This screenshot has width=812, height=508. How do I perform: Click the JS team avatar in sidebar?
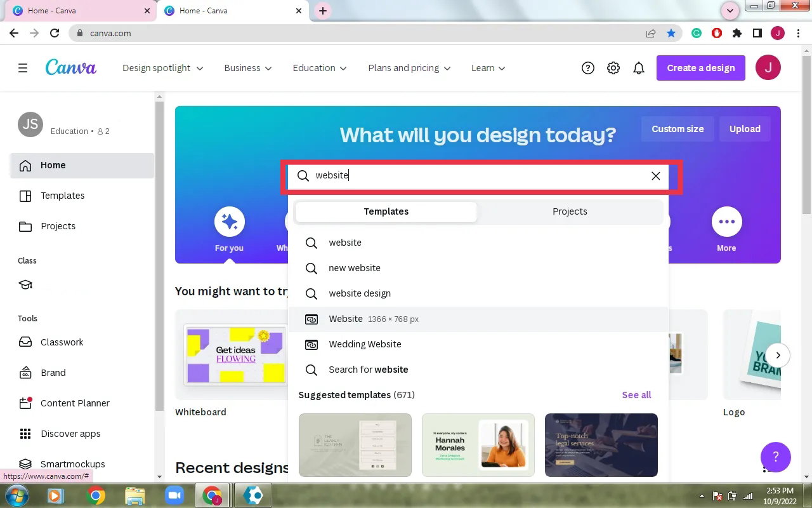pos(30,124)
